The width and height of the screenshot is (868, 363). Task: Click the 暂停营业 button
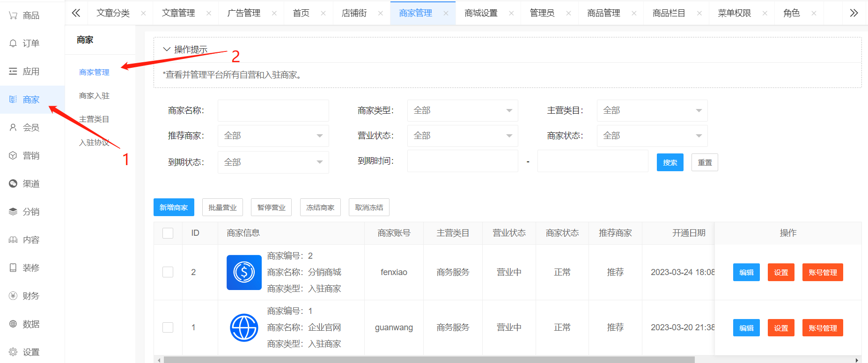271,207
